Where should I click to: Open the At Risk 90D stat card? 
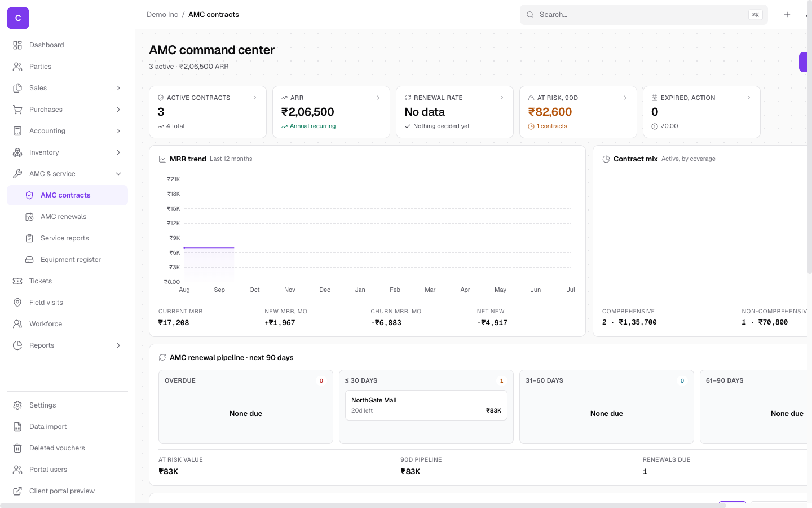578,112
